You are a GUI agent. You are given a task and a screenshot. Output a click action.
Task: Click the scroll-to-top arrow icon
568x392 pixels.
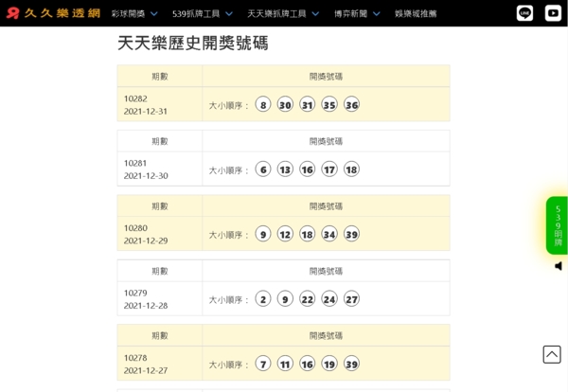pos(552,354)
